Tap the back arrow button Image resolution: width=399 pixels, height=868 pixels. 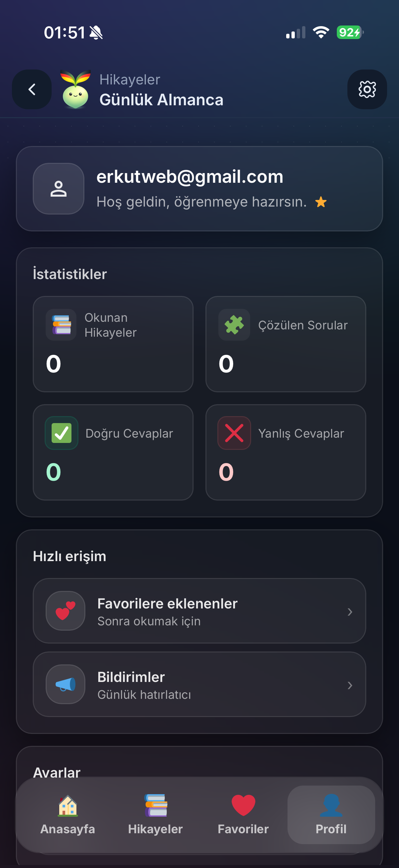click(32, 89)
